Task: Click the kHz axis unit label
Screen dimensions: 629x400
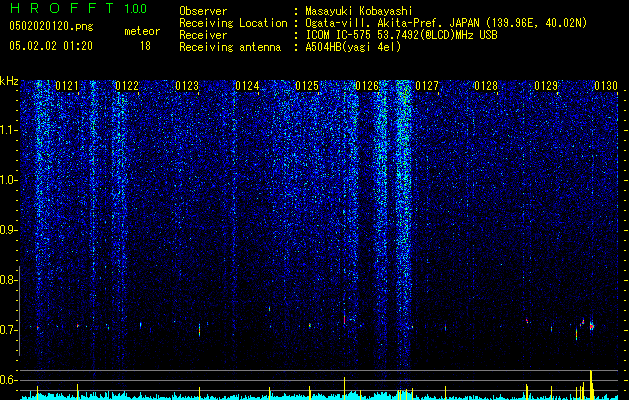Action: [9, 81]
